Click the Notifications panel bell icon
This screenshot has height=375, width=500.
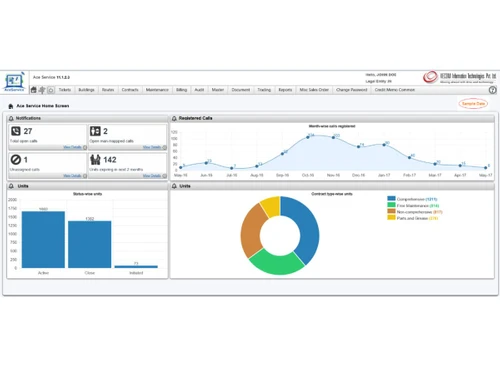[x=11, y=118]
